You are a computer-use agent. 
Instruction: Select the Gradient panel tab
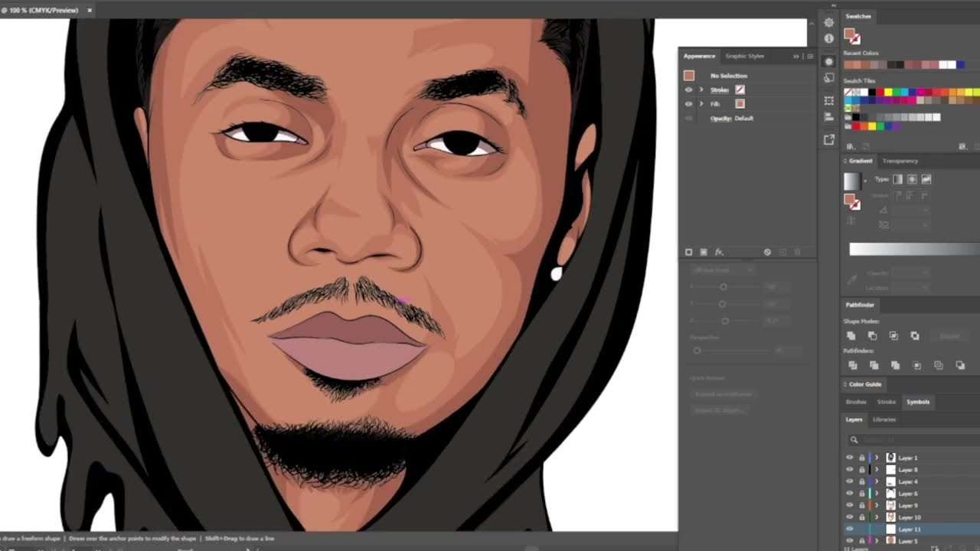[860, 161]
